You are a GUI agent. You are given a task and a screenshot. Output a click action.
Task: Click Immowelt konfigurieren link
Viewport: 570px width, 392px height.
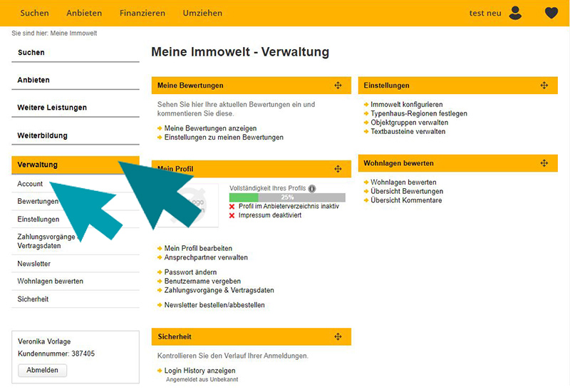click(x=406, y=104)
